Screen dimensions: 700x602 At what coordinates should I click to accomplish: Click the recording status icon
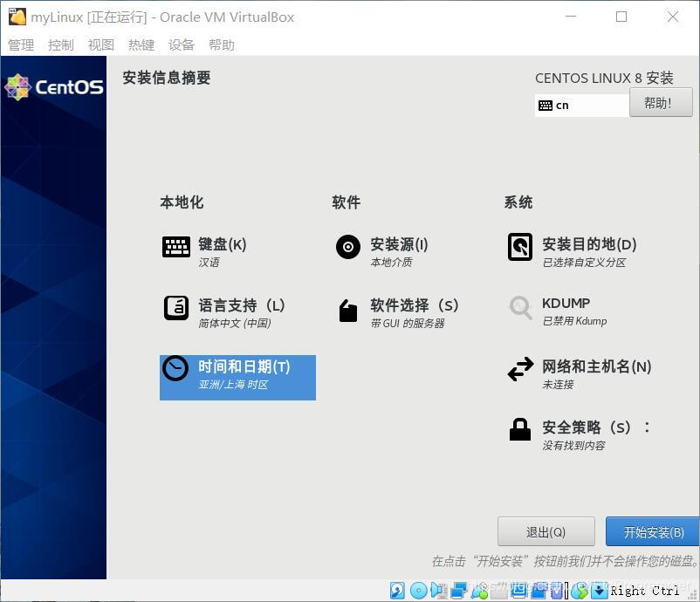[538, 591]
